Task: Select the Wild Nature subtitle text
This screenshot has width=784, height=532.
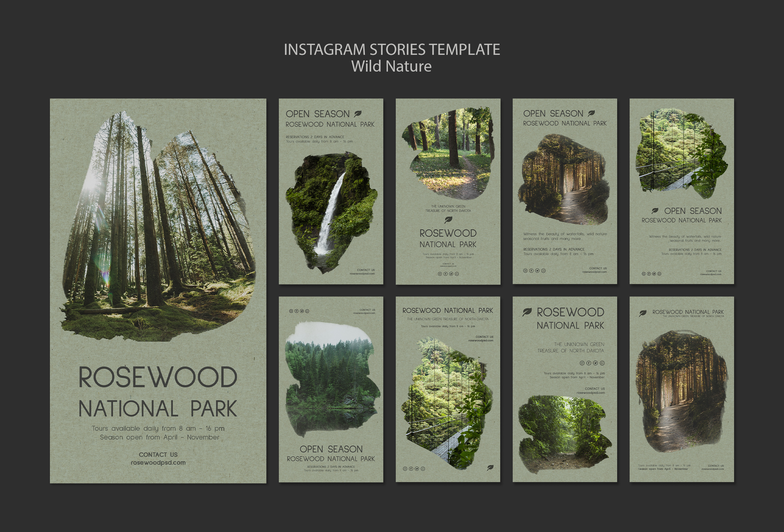Action: (x=392, y=67)
